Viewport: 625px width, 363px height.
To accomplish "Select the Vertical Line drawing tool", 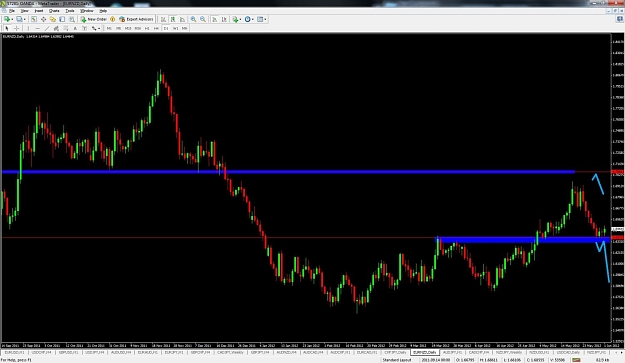I will pyautogui.click(x=28, y=28).
